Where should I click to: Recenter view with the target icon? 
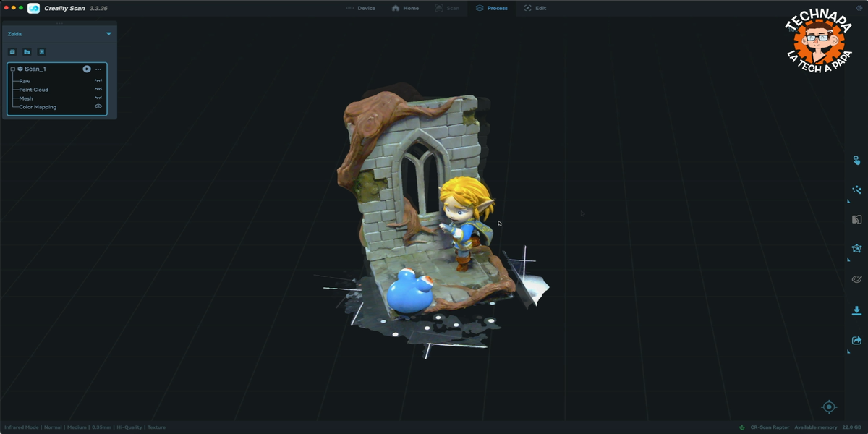coord(829,407)
